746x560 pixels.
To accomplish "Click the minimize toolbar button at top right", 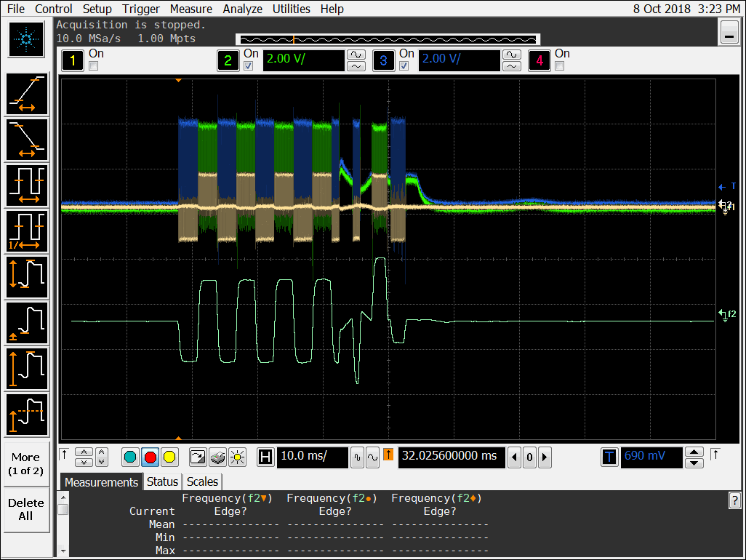I will tap(729, 33).
